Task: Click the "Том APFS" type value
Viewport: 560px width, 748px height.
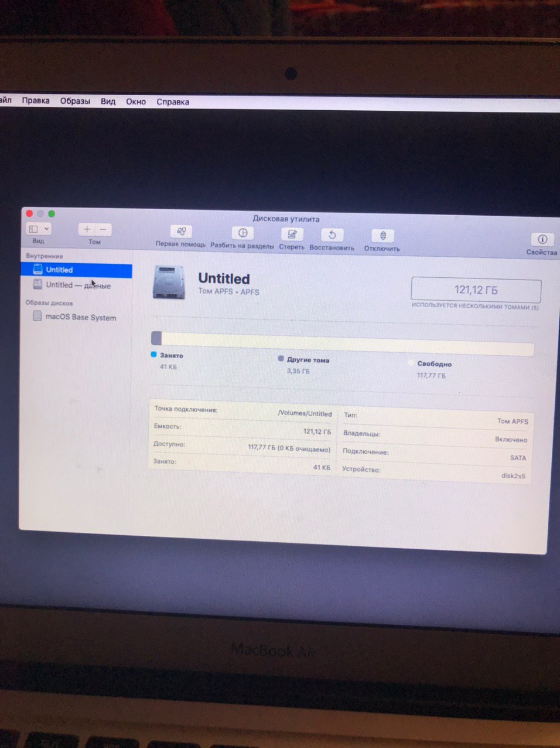Action: click(513, 421)
